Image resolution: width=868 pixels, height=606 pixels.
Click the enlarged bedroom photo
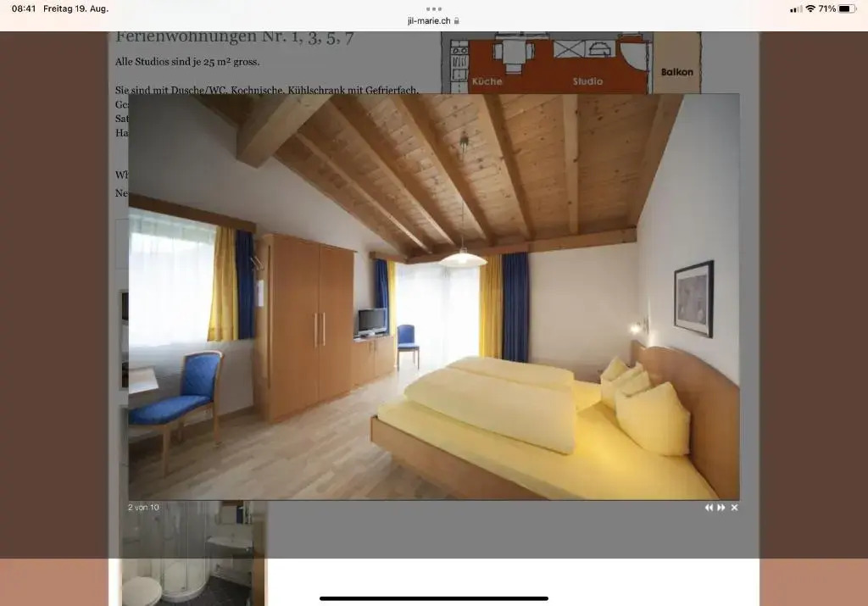[x=434, y=297]
